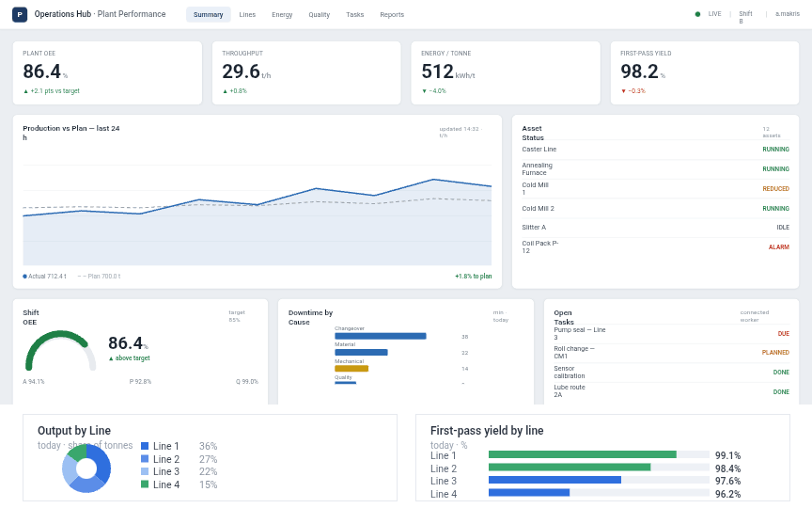
Task: Open the Lube route 2A task
Action: tap(672, 391)
